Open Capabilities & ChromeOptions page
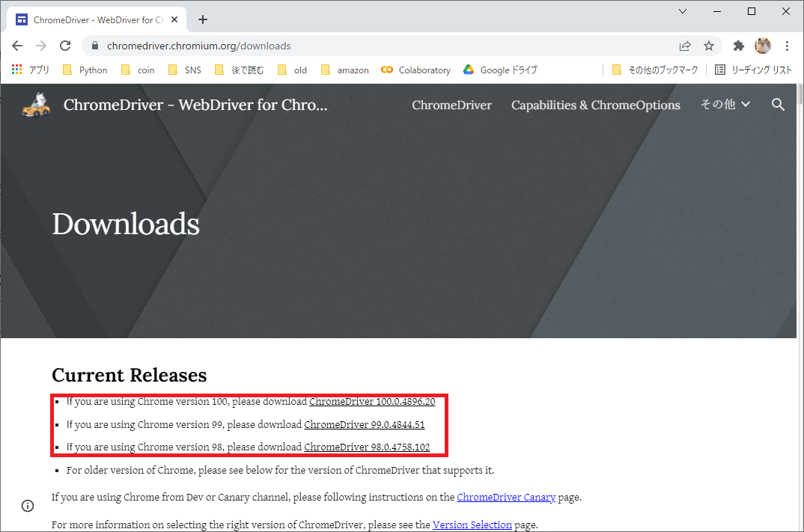This screenshot has height=532, width=804. [596, 105]
